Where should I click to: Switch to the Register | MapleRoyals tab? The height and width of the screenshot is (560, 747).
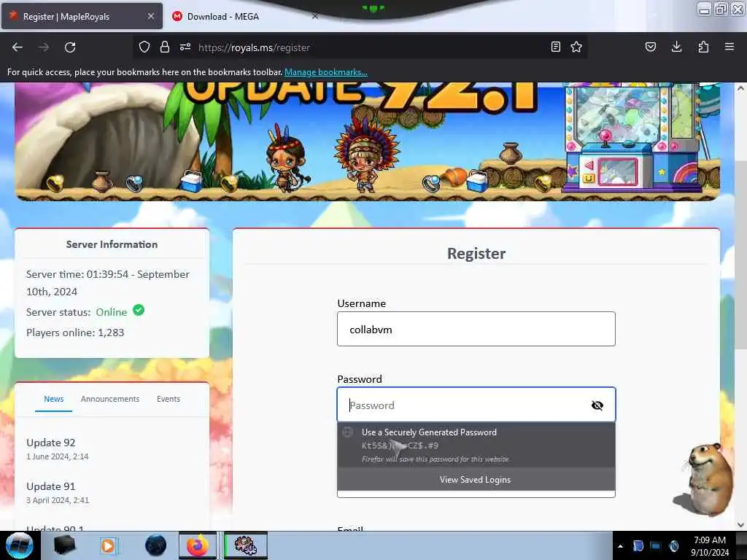(82, 16)
